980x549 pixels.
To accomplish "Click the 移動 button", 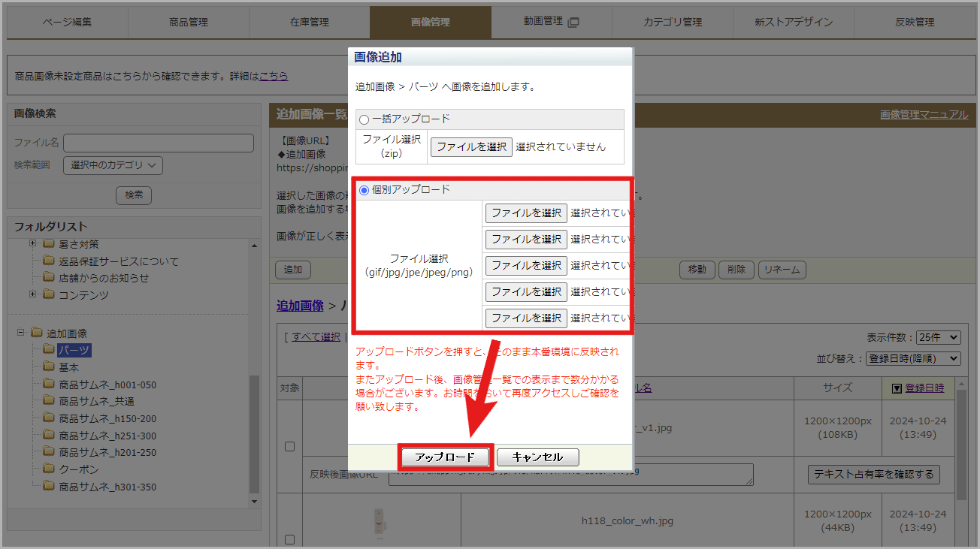I will pos(697,270).
